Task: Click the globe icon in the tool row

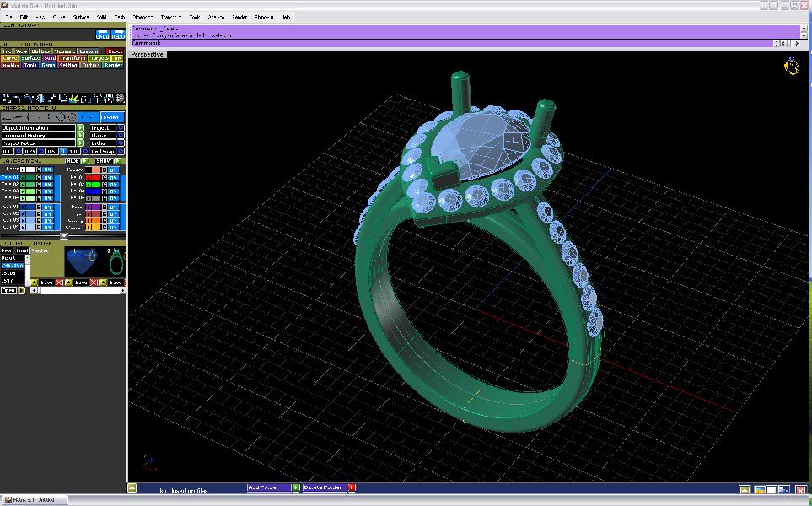Action: (120, 99)
